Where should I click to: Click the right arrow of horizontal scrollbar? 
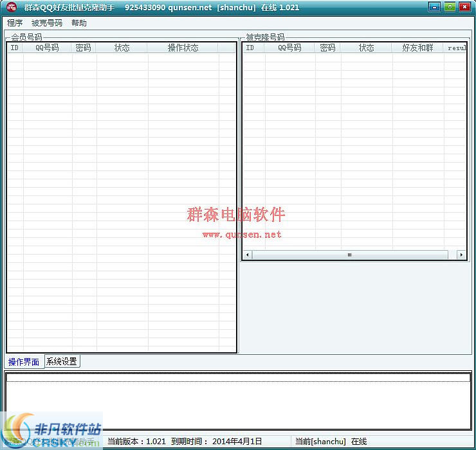click(x=461, y=255)
